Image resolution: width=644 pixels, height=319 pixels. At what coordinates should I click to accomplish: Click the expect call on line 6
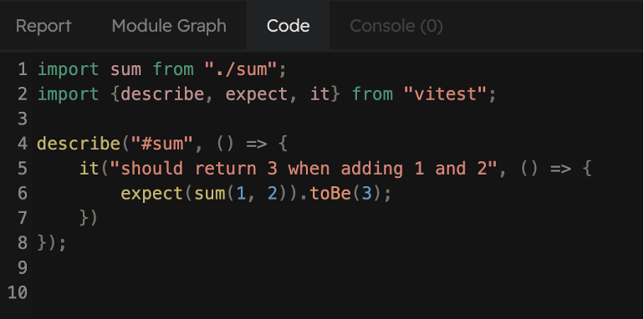[151, 193]
